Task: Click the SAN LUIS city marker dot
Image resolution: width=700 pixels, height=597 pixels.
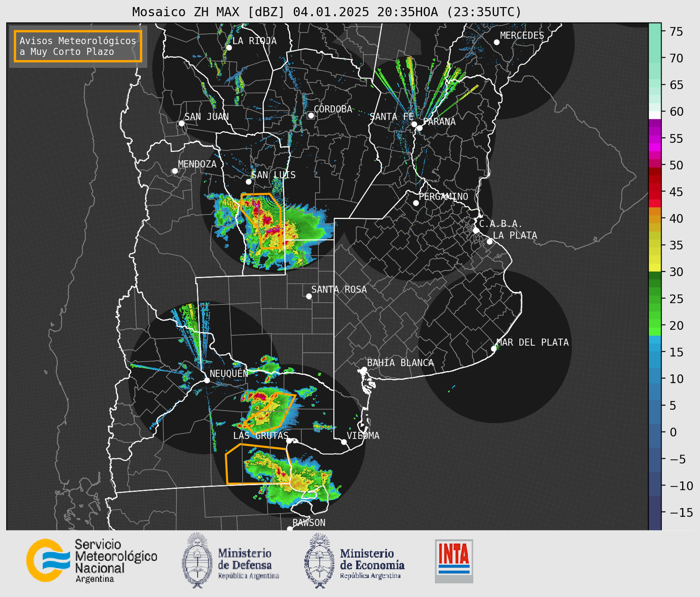Action: point(249,182)
